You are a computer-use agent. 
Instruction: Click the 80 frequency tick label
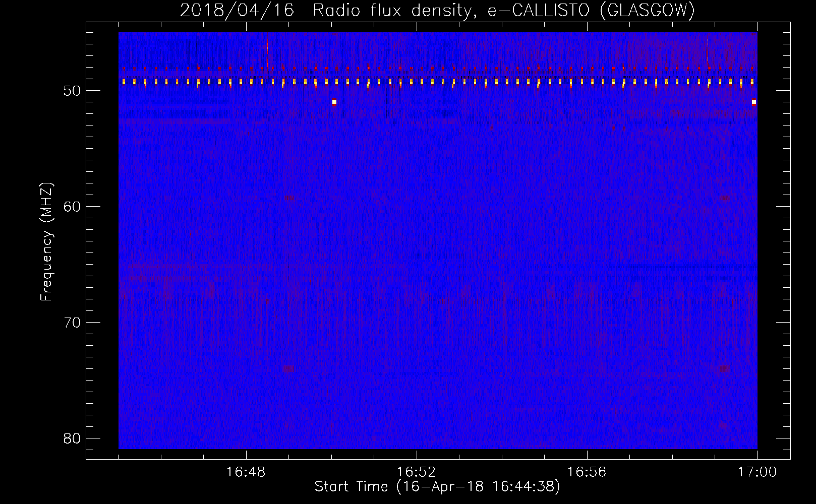point(72,438)
